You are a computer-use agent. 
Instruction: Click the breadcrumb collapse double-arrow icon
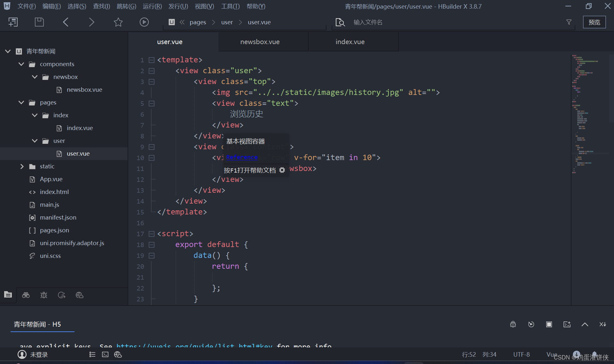[x=182, y=22]
